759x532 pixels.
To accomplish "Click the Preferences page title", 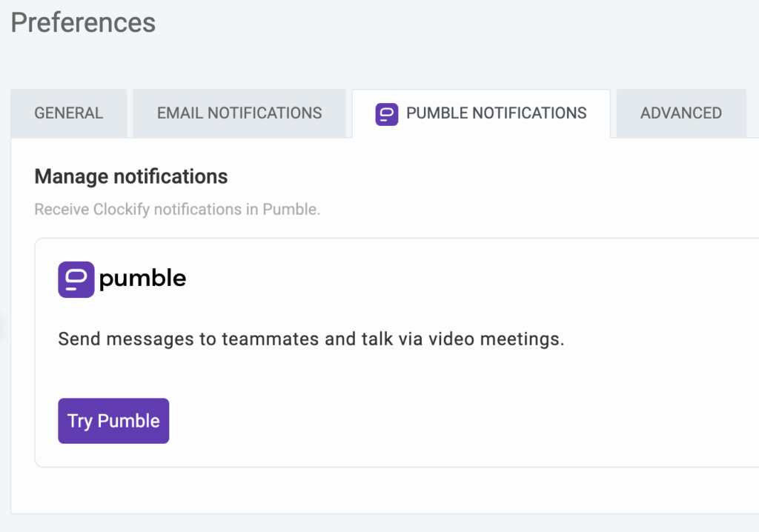I will (82, 22).
